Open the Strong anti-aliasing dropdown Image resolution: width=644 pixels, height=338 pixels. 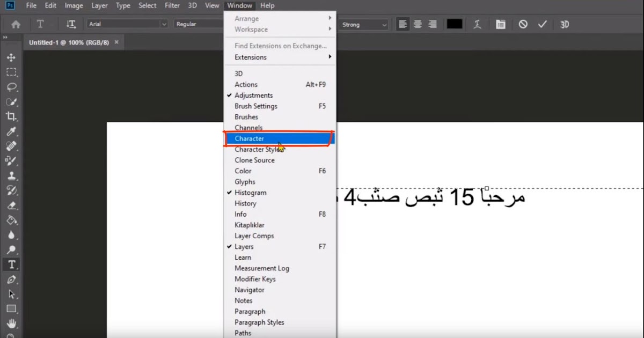(x=363, y=24)
